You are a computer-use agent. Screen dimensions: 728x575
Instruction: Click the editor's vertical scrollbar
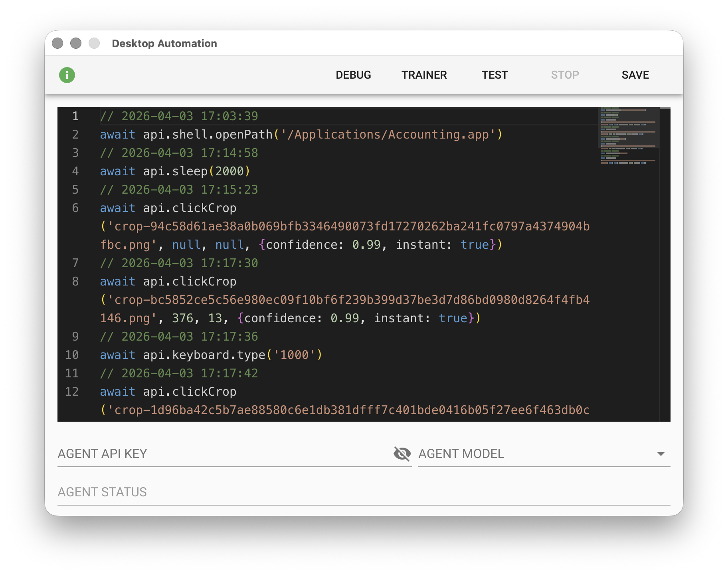pos(665,264)
